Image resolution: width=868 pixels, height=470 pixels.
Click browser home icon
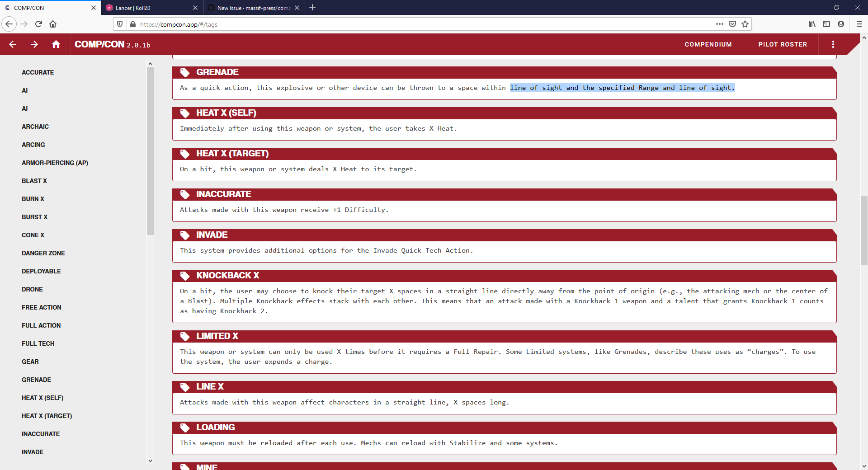[x=53, y=24]
